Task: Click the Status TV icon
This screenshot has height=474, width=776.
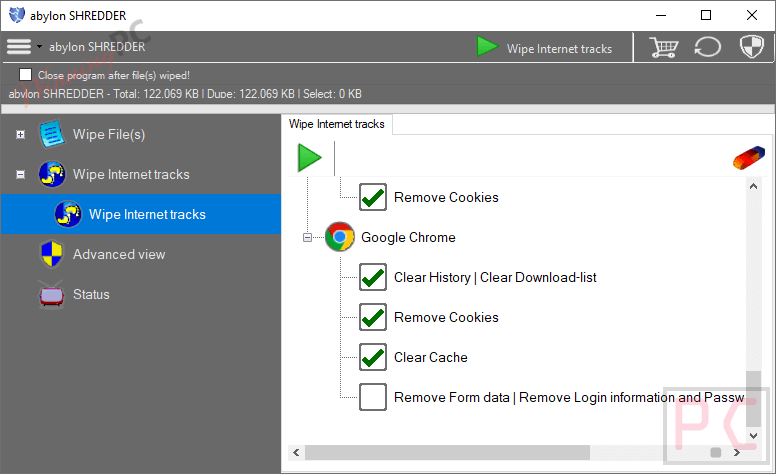Action: 51,294
